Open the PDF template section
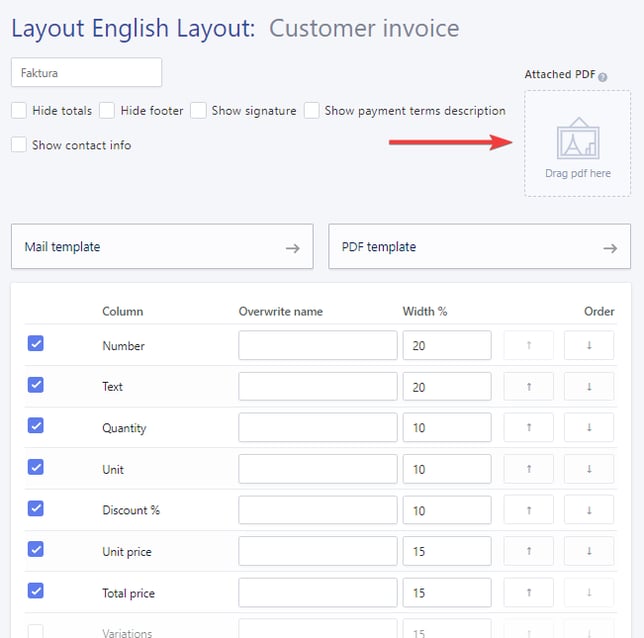Viewport: 644px width, 638px height. tap(478, 247)
